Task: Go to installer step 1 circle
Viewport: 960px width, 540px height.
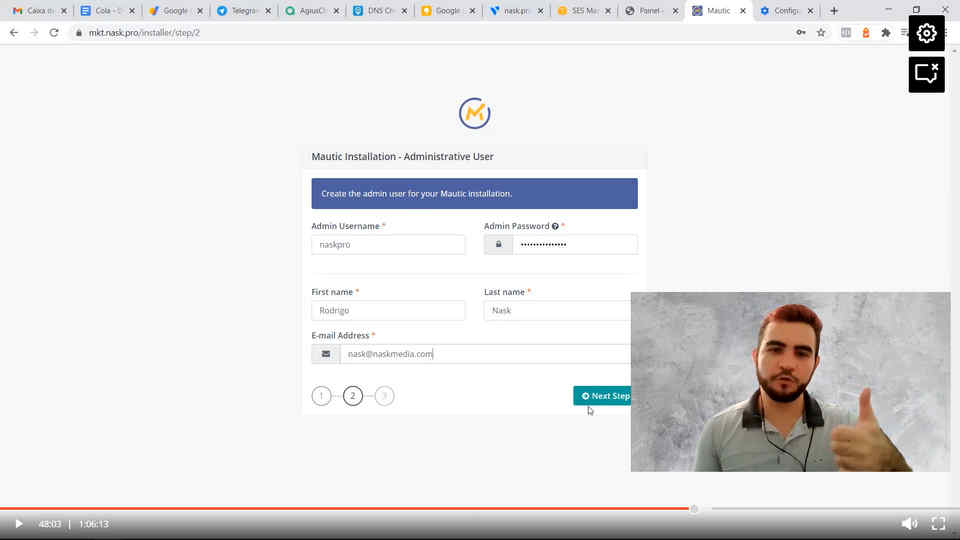Action: pos(321,396)
